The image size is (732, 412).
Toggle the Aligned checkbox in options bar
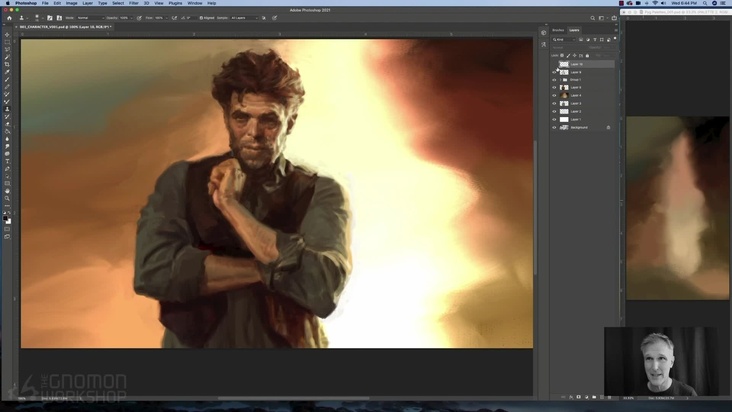[201, 18]
